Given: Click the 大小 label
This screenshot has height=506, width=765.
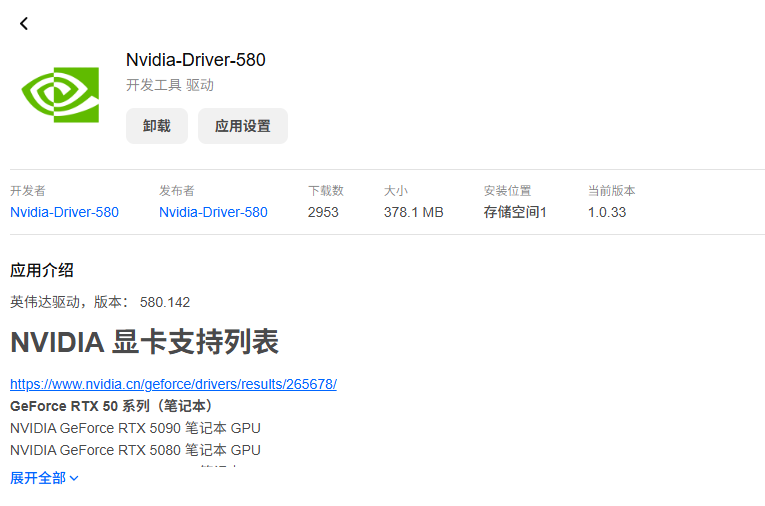Looking at the screenshot, I should (x=396, y=190).
